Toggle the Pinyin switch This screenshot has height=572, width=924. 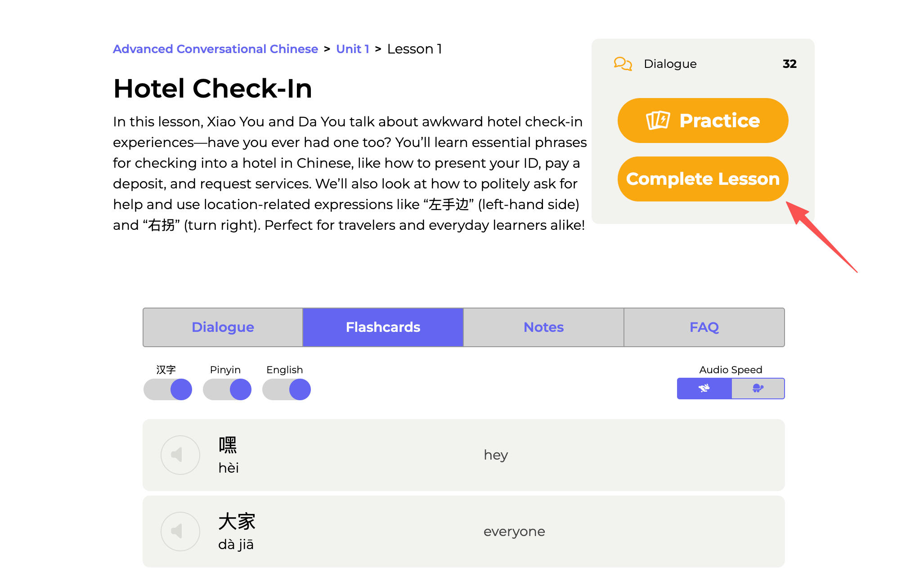[x=227, y=389]
